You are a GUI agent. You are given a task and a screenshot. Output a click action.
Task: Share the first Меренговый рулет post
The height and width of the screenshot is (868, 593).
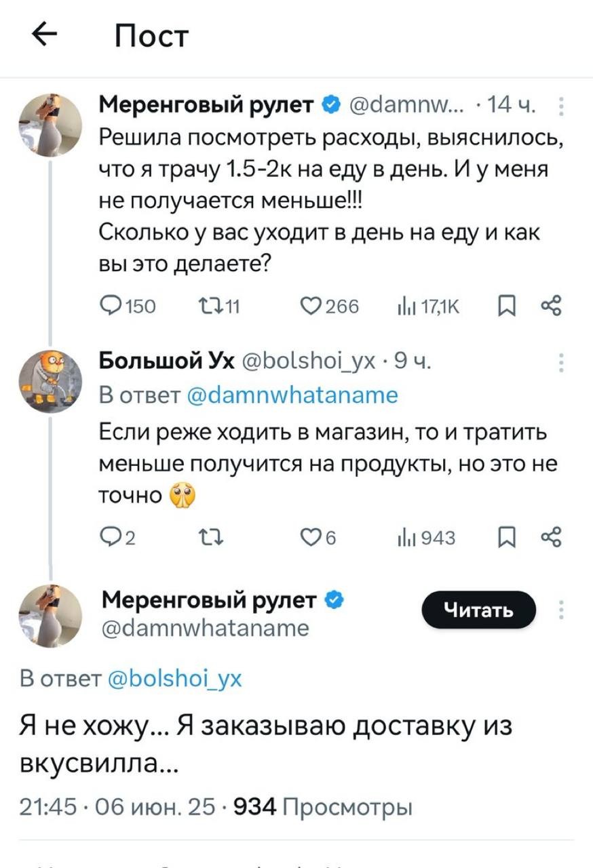[551, 307]
